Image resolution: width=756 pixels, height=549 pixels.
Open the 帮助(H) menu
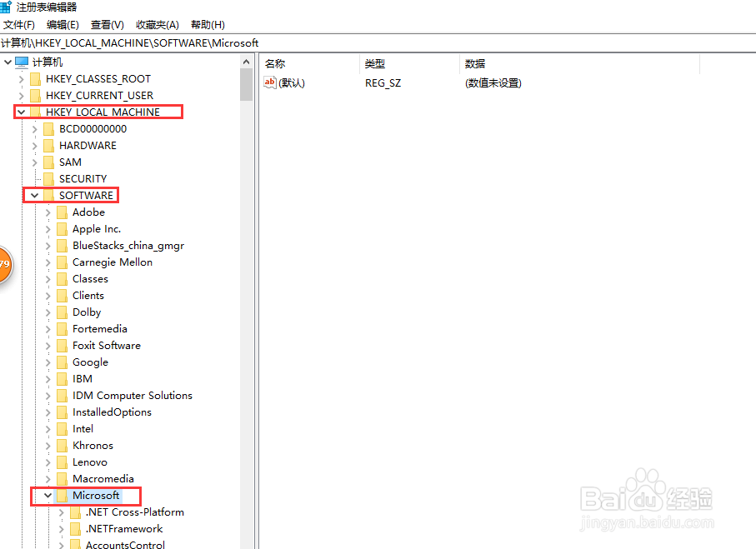point(208,25)
